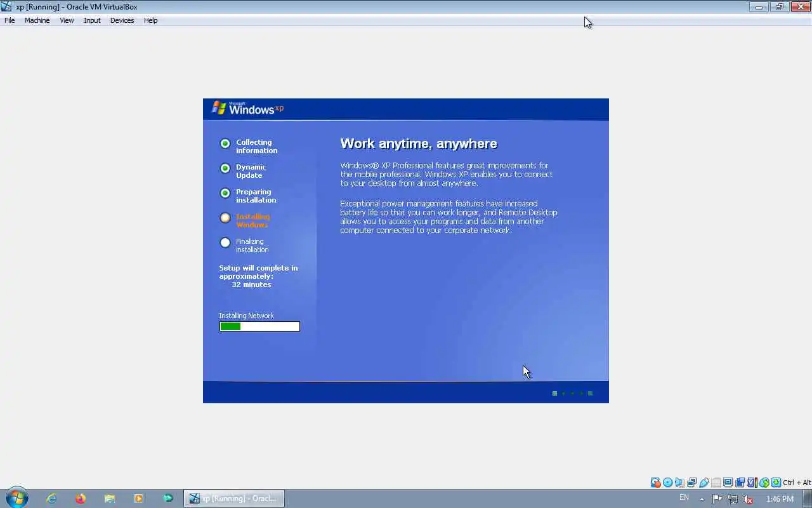Click the video capture indicator icon

[740, 483]
